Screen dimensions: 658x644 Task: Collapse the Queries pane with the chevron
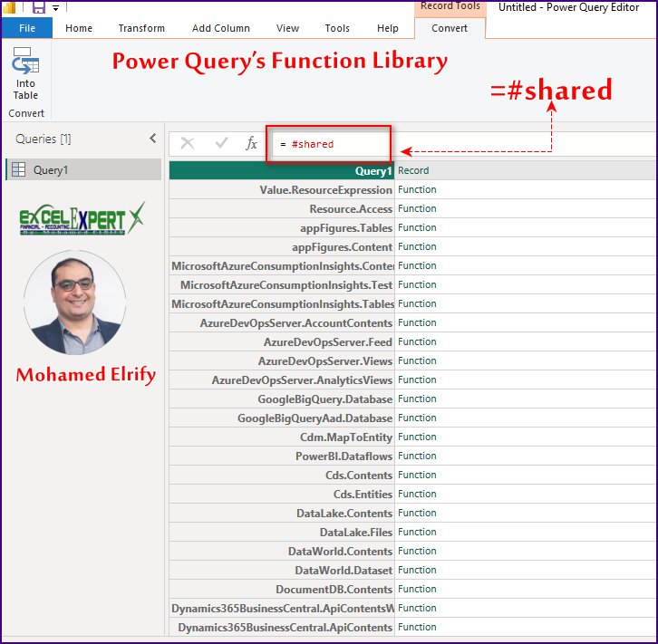(x=153, y=139)
